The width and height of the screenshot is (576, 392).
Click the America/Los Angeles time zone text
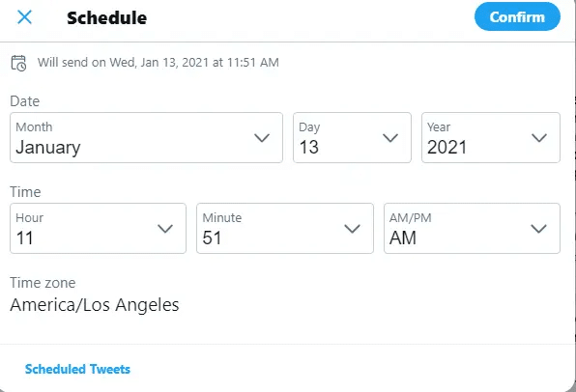pyautogui.click(x=95, y=305)
